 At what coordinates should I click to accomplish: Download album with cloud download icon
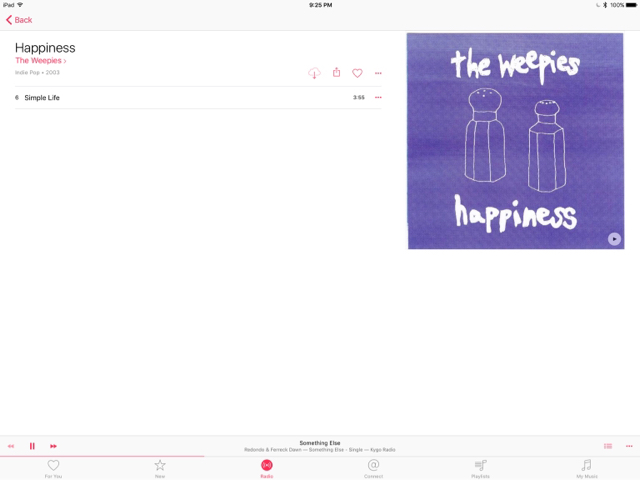pyautogui.click(x=314, y=73)
